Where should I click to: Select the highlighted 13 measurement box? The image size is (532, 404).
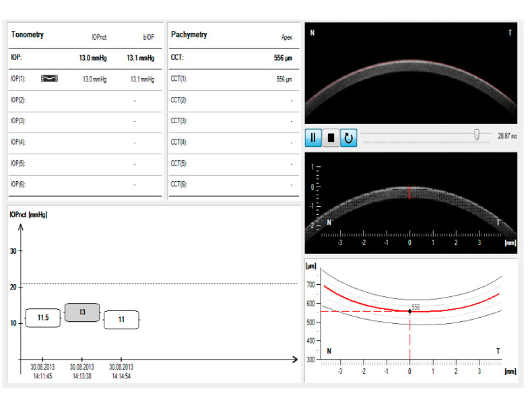tap(82, 312)
